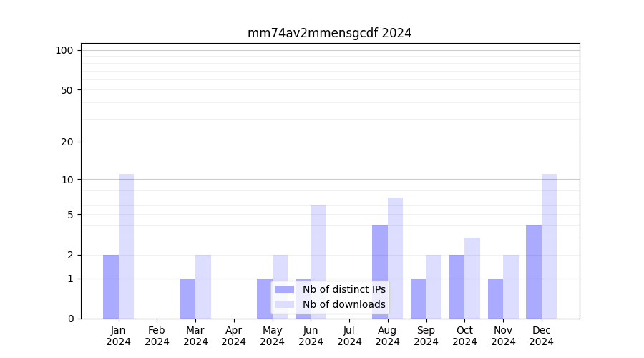
Task: Select the Oct 2024 downloads bar
Action: 472,278
